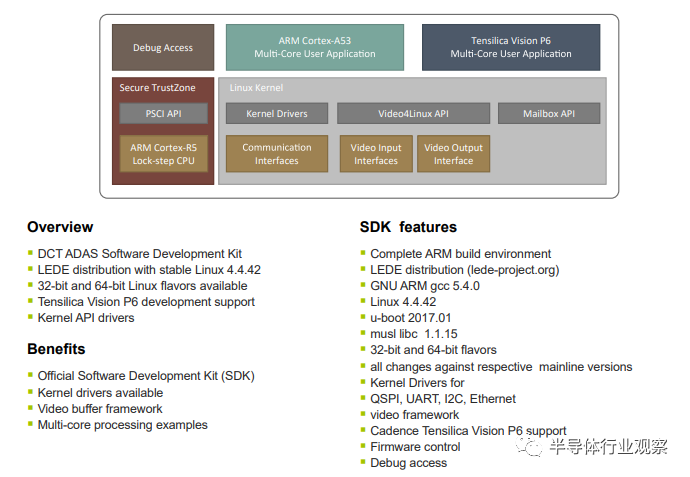The height and width of the screenshot is (477, 690).
Task: Click 'Complete ARM build environment'
Action: (461, 254)
